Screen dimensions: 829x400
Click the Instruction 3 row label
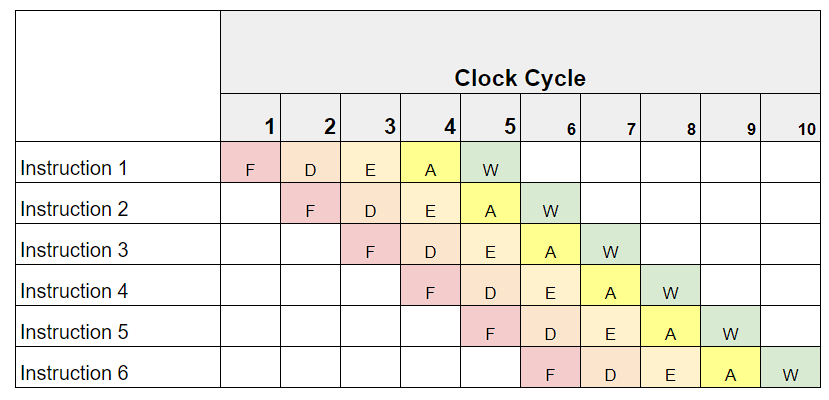(75, 250)
